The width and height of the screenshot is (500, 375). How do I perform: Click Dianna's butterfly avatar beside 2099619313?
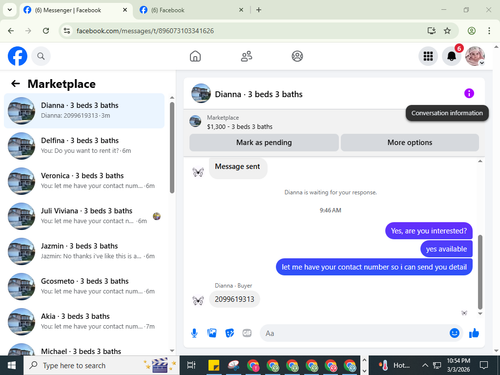pyautogui.click(x=198, y=300)
